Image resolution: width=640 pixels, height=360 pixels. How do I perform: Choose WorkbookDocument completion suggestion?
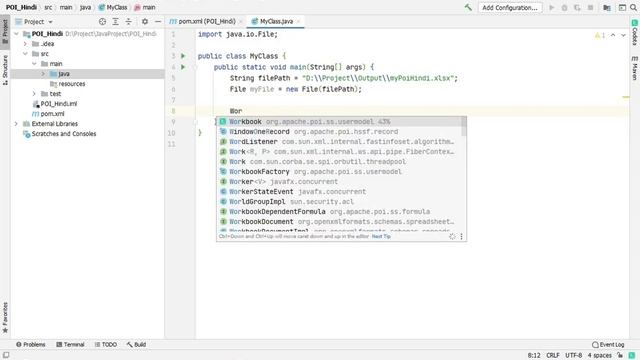(x=339, y=222)
